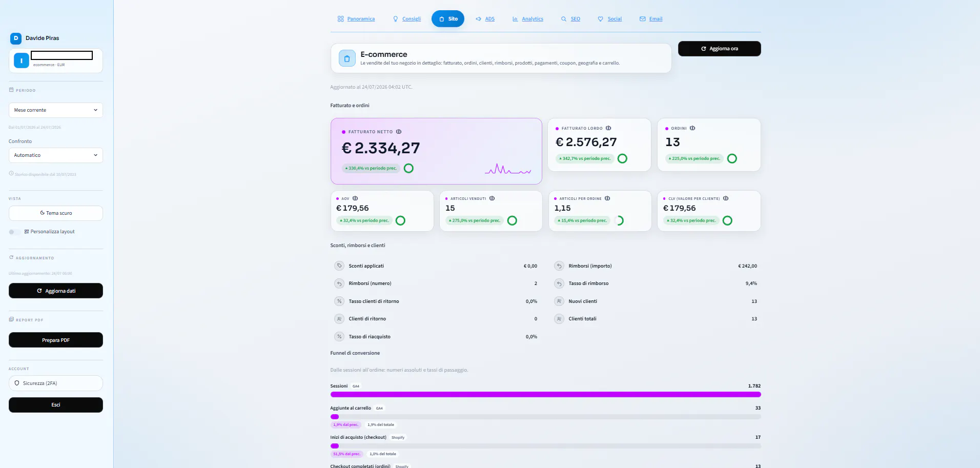980x468 pixels.
Task: Click the Aggiorna ora button
Action: tap(720, 49)
